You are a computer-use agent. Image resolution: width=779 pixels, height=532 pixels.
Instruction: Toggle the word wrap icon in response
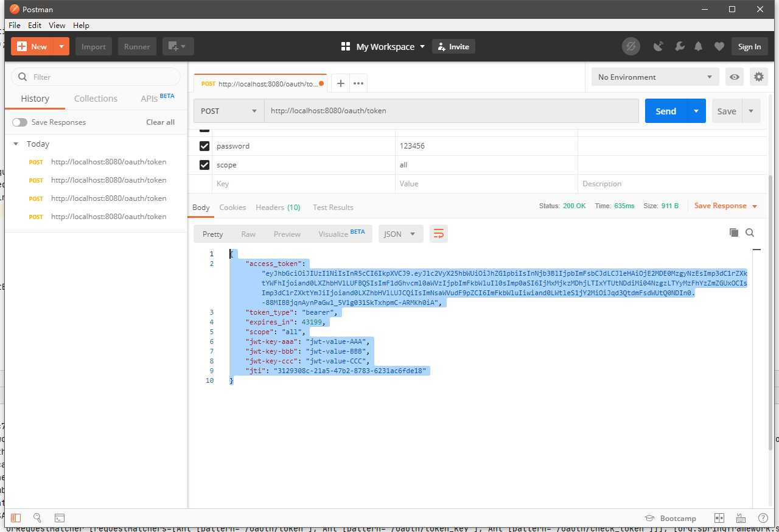tap(438, 233)
